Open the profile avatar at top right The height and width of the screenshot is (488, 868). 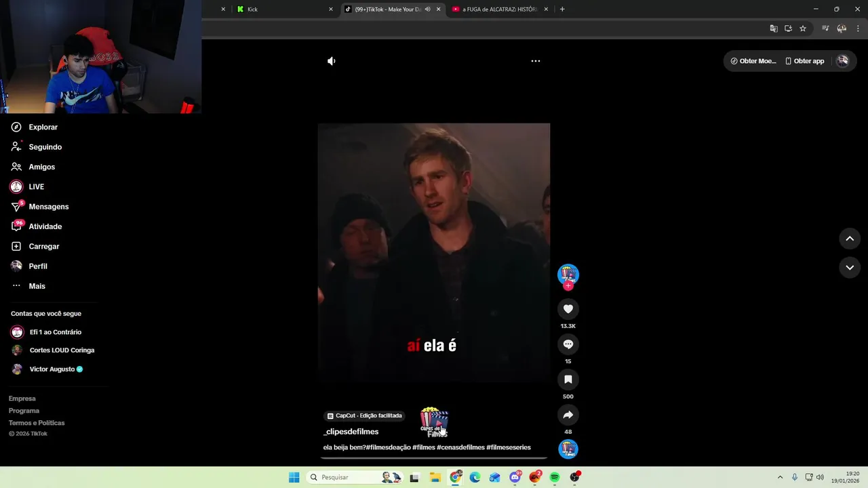tap(842, 61)
